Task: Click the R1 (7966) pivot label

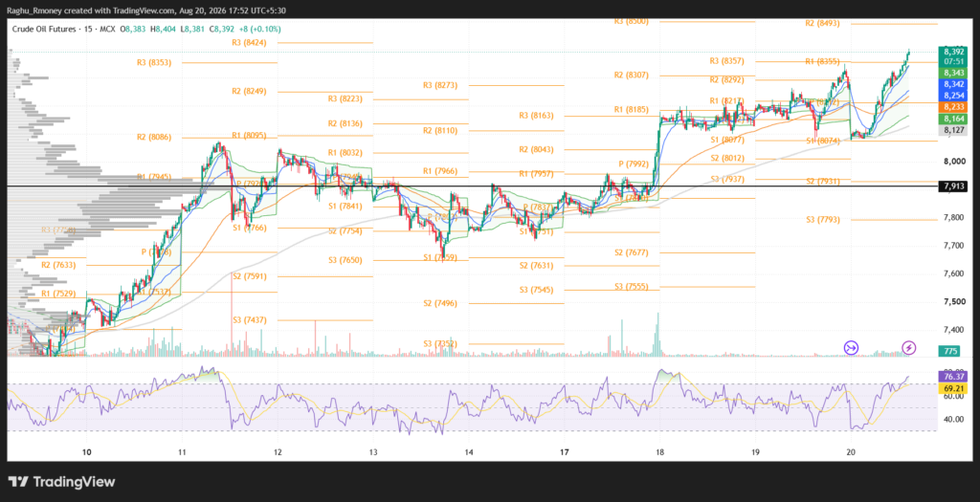Action: click(440, 171)
